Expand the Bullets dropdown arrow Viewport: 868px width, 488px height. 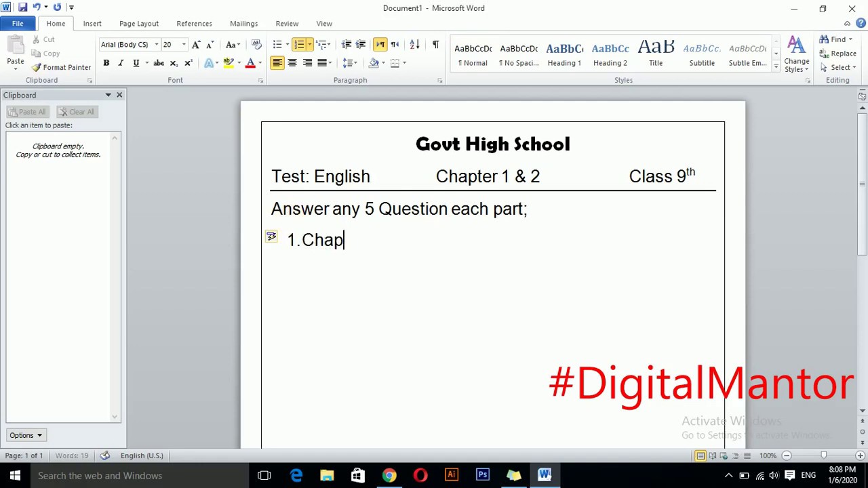[x=288, y=45]
